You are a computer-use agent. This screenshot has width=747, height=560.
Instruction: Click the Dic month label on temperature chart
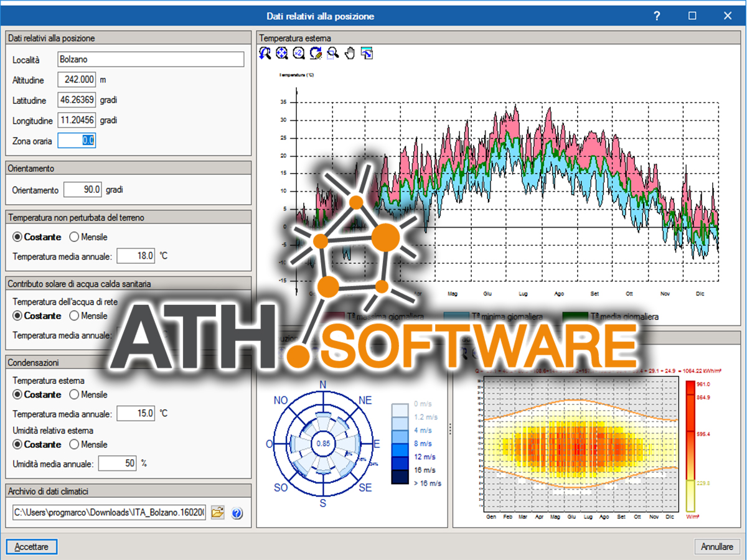(701, 293)
